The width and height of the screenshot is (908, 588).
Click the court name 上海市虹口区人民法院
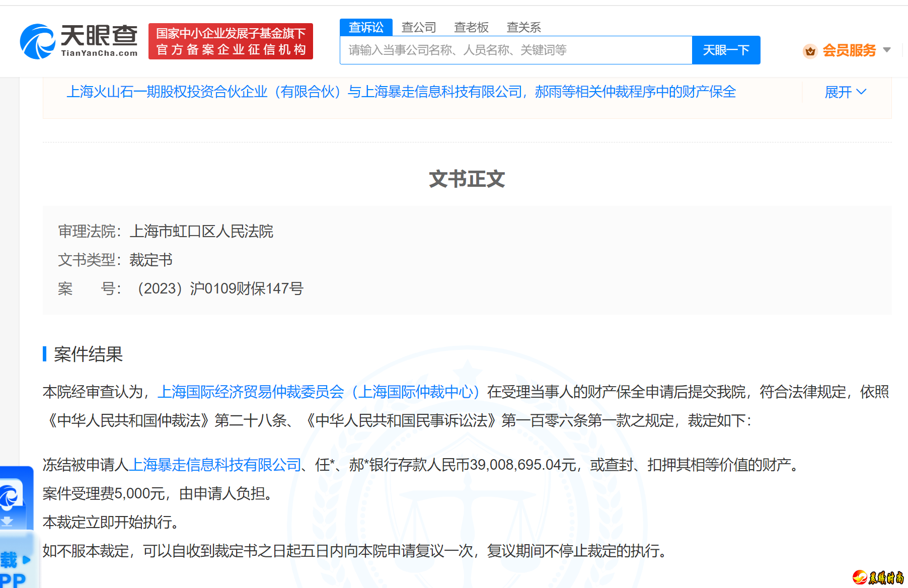(201, 231)
